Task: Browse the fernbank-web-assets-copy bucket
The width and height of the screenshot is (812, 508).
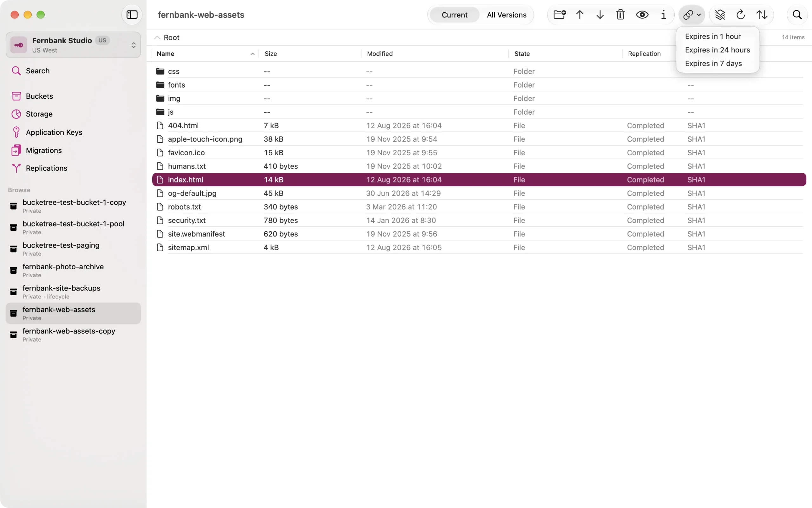Action: [73, 335]
